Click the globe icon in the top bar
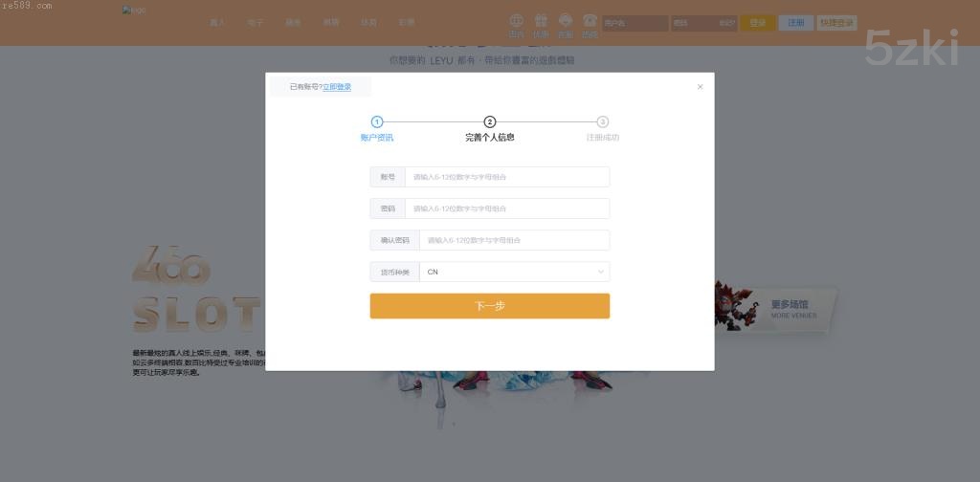The image size is (980, 482). tap(517, 20)
